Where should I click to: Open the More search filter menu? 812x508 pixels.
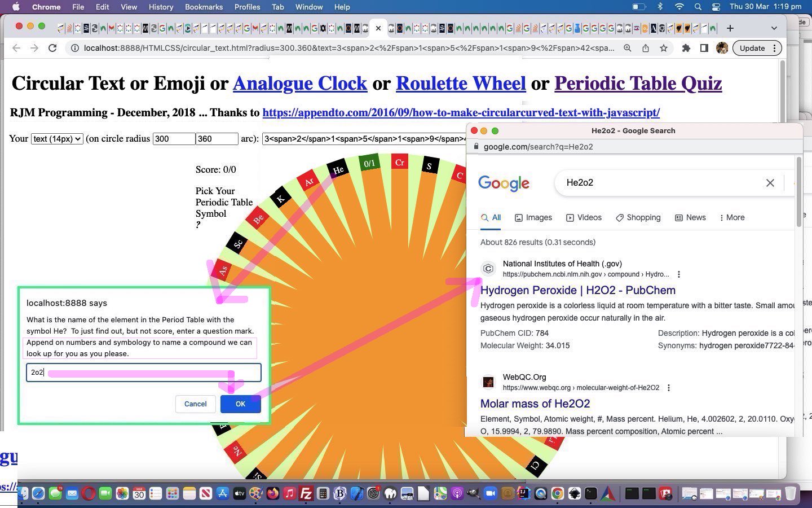point(732,217)
